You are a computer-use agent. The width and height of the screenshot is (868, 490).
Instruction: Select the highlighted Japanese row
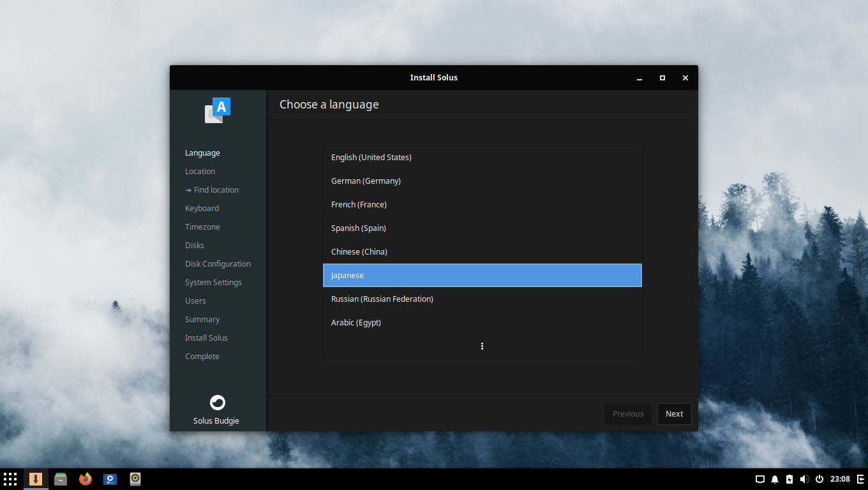482,275
